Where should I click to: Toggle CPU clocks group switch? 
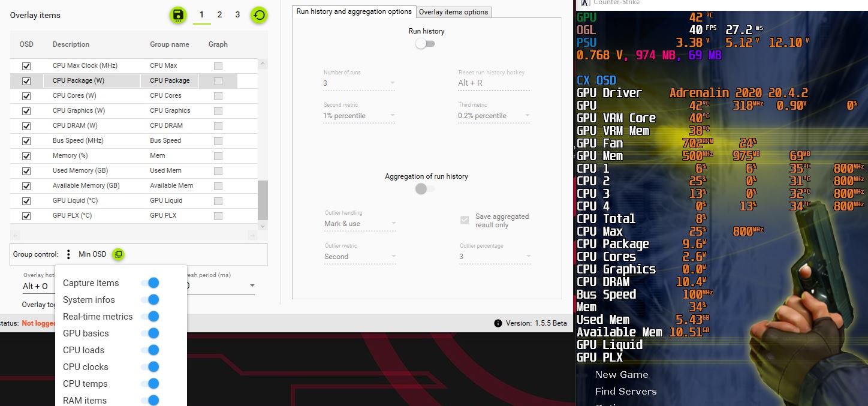coord(150,366)
